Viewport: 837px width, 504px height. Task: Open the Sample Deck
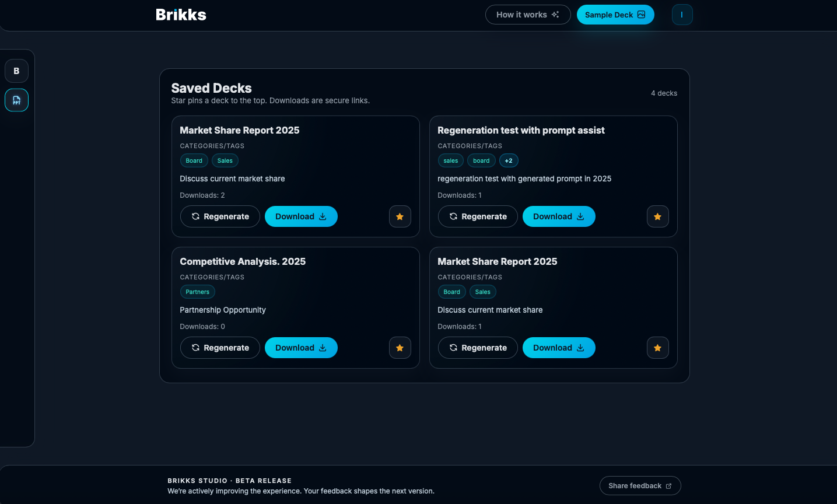pyautogui.click(x=615, y=15)
